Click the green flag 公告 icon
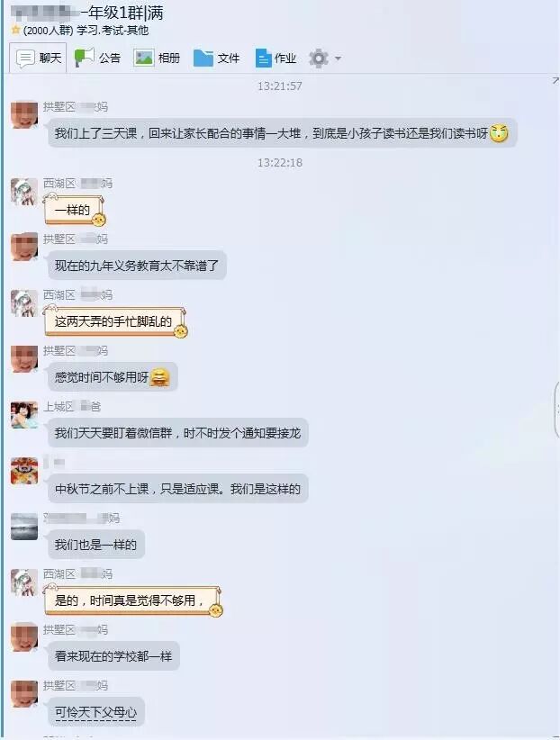 [84, 58]
